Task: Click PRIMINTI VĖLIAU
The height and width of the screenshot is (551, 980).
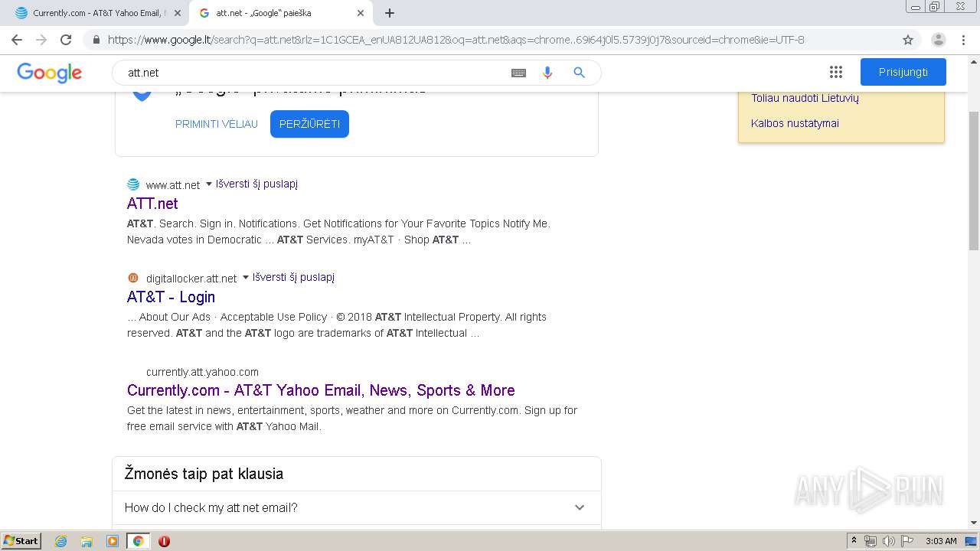Action: tap(217, 124)
